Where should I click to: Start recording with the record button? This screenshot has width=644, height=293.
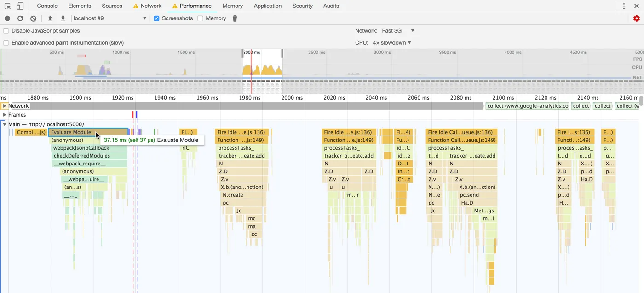coord(7,18)
